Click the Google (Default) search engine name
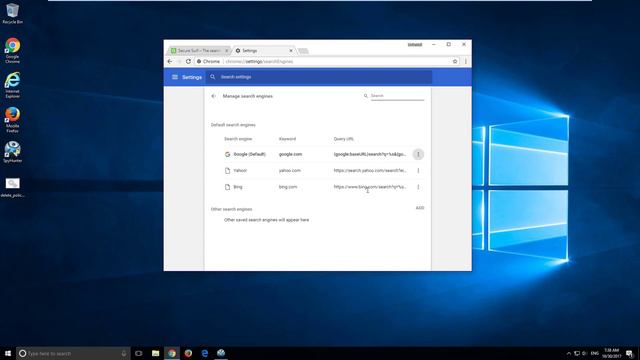640x360 pixels. point(249,154)
